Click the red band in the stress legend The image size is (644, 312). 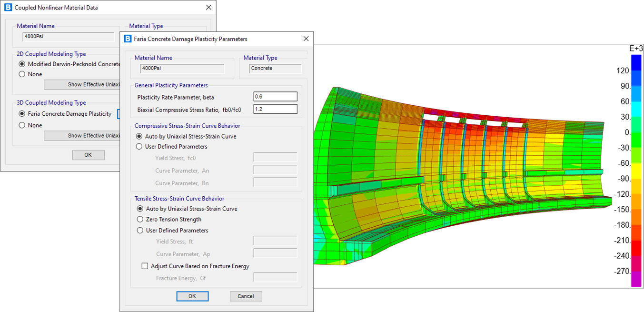tap(636, 248)
